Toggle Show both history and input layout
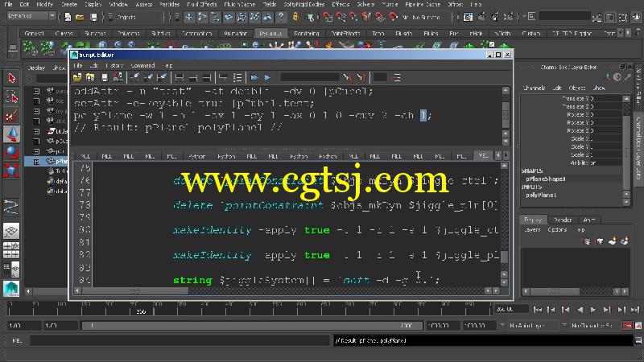The width and height of the screenshot is (644, 362). tap(207, 77)
